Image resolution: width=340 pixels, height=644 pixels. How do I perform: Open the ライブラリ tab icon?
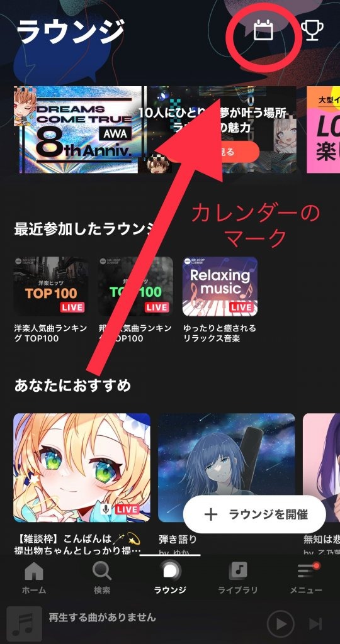click(237, 570)
